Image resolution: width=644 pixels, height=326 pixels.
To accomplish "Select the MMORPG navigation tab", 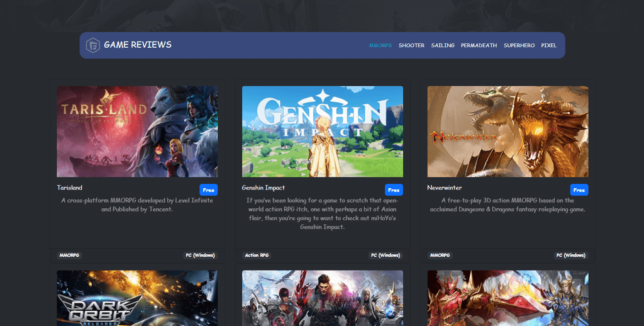I will pyautogui.click(x=380, y=45).
